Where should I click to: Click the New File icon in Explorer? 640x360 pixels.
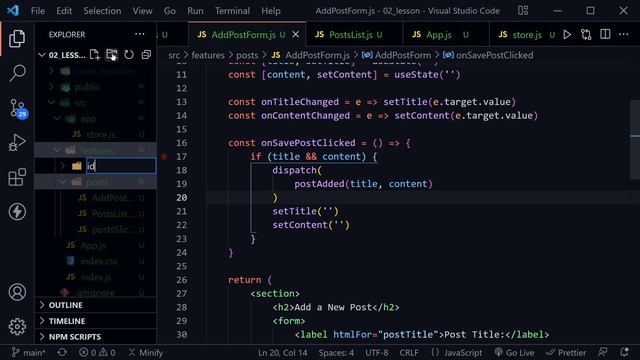pyautogui.click(x=95, y=55)
